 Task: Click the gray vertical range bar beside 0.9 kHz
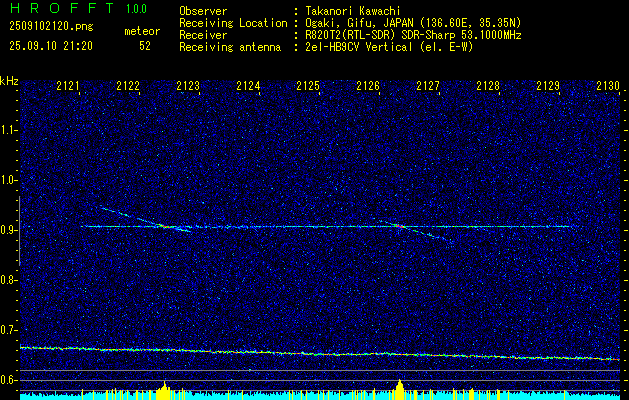point(19,231)
